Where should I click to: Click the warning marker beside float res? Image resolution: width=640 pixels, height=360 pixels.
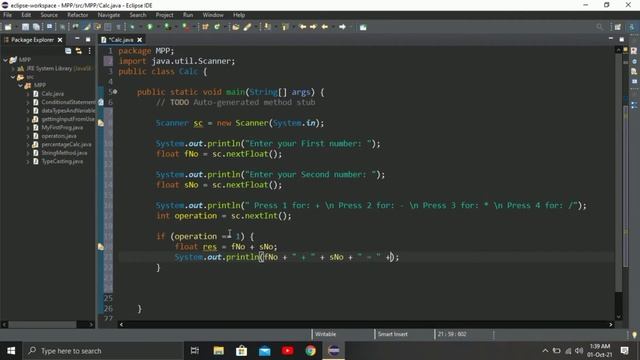tap(100, 247)
